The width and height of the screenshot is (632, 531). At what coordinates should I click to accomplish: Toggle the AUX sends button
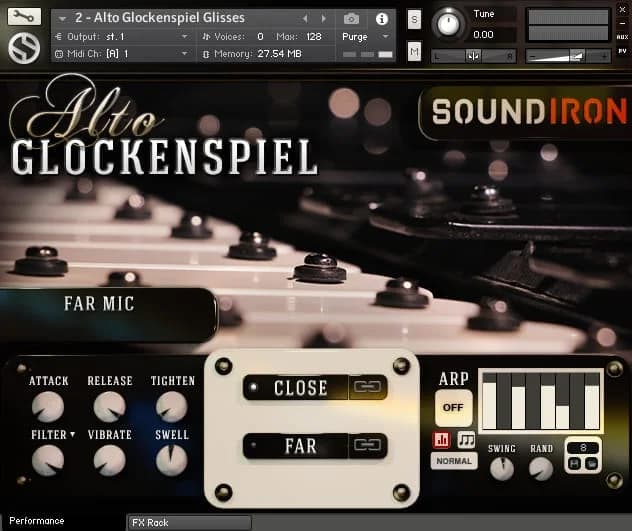pyautogui.click(x=622, y=37)
